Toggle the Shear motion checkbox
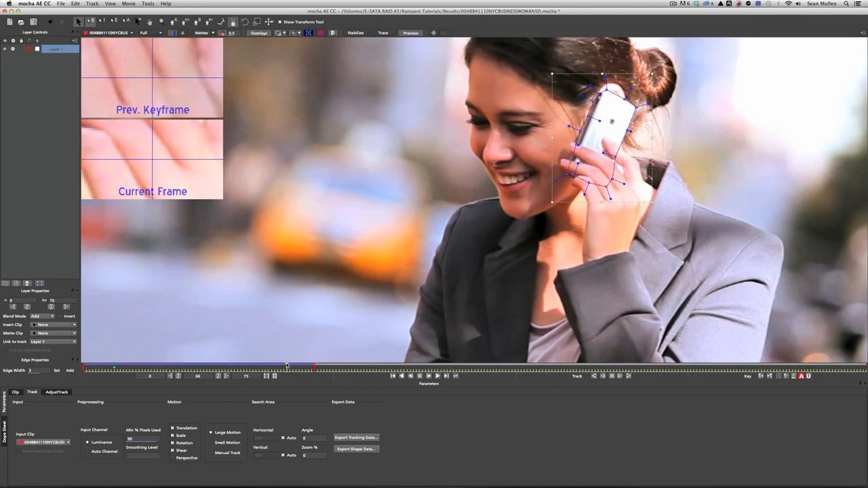The image size is (868, 488). [x=172, y=450]
